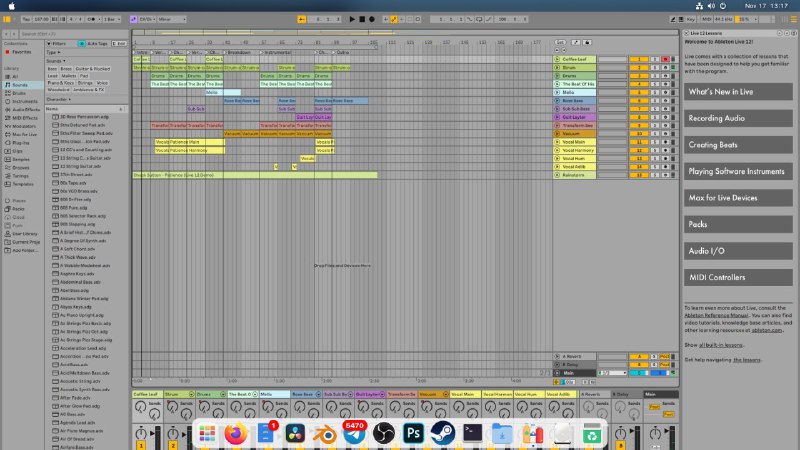The width and height of the screenshot is (800, 450).
Task: Select the Guitar & Plucked tag
Action: (93, 68)
